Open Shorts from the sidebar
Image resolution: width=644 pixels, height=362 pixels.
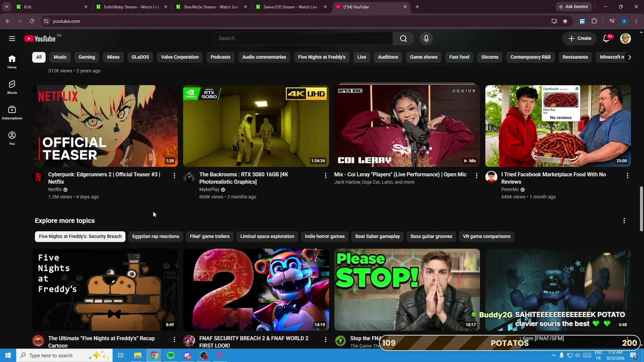(12, 87)
